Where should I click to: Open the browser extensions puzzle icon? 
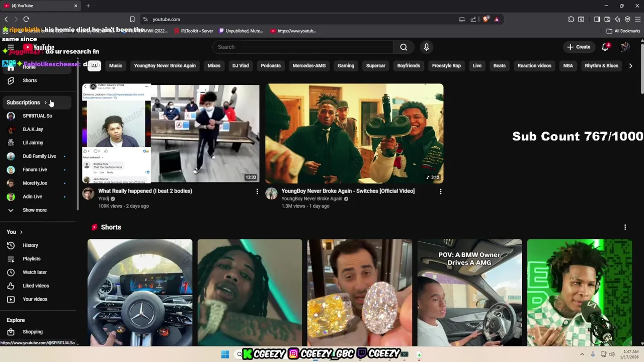pyautogui.click(x=571, y=19)
